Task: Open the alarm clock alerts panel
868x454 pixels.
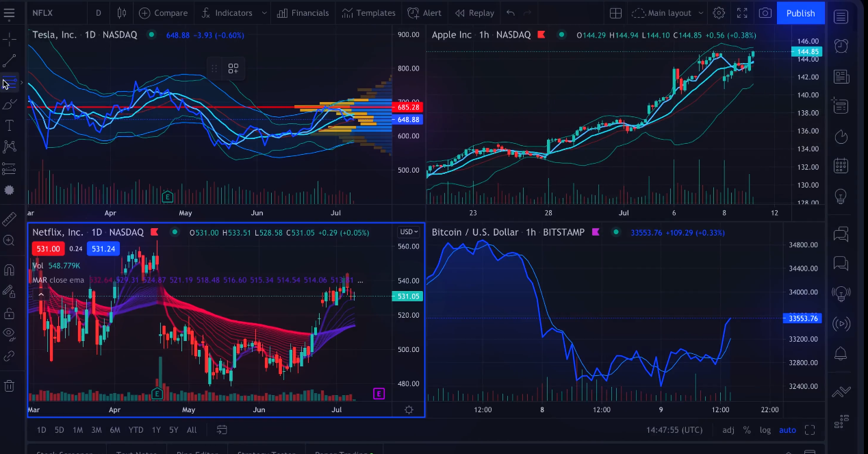Action: [841, 46]
